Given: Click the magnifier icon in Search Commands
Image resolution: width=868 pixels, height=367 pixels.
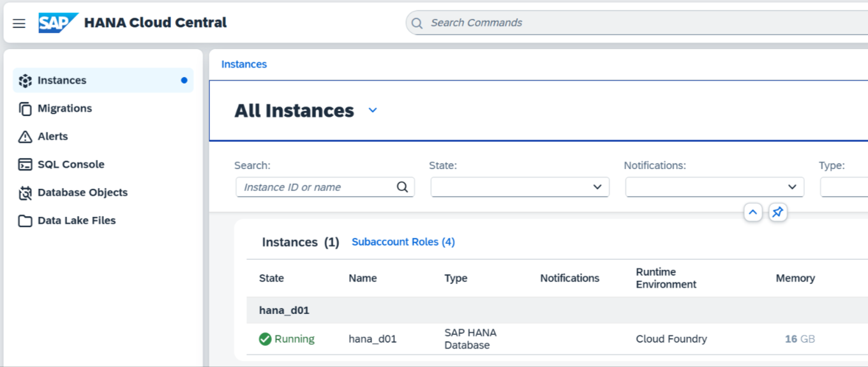Looking at the screenshot, I should (x=417, y=24).
